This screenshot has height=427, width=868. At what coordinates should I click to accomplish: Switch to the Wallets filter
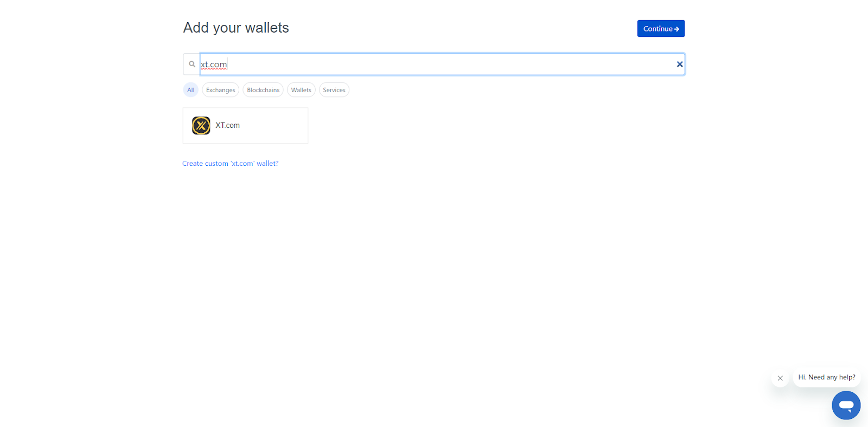301,90
